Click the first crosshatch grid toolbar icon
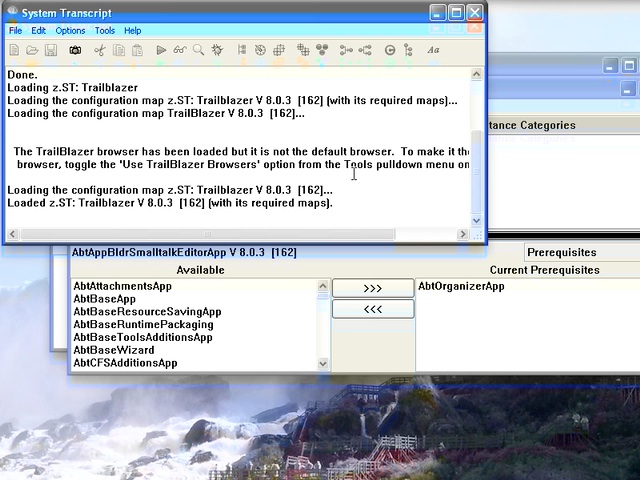This screenshot has width=640, height=480. click(x=279, y=50)
